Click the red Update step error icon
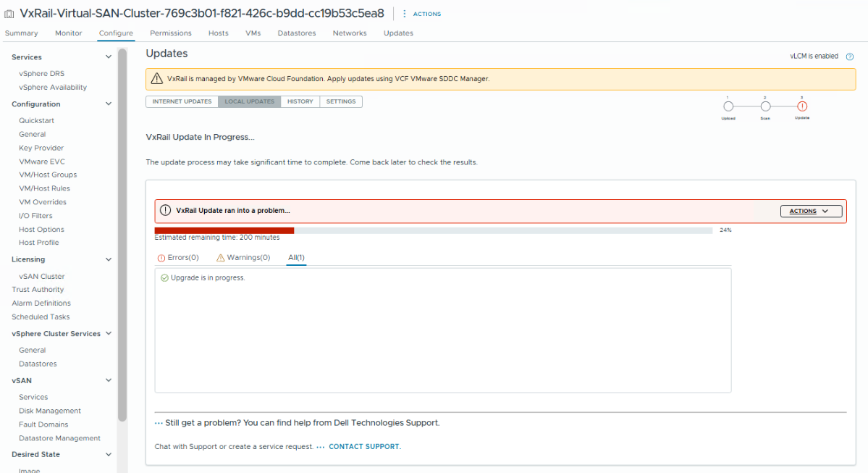 pyautogui.click(x=804, y=106)
